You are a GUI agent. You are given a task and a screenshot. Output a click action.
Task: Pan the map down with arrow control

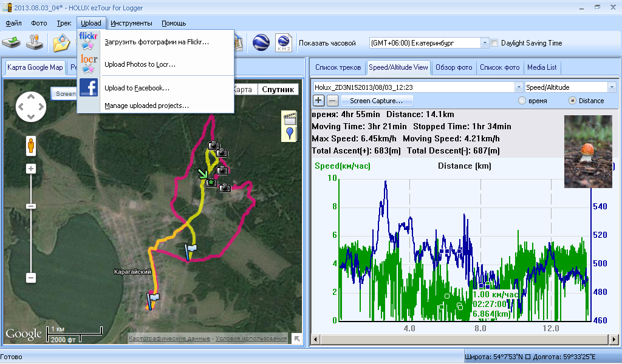coord(31,116)
